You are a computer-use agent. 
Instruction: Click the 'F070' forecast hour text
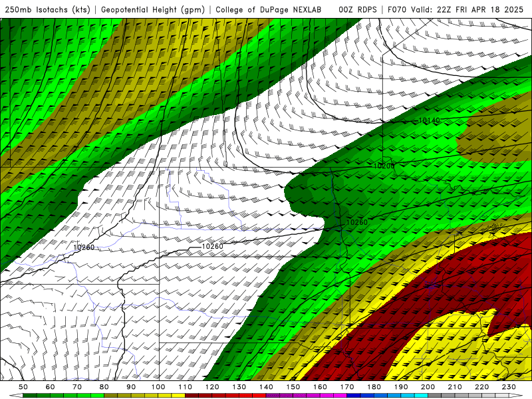pos(397,9)
